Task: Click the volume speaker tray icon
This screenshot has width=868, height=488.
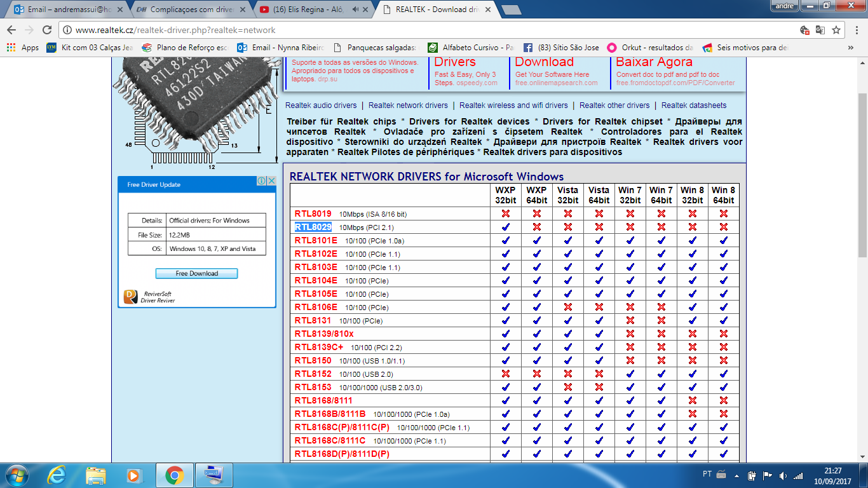Action: [783, 475]
